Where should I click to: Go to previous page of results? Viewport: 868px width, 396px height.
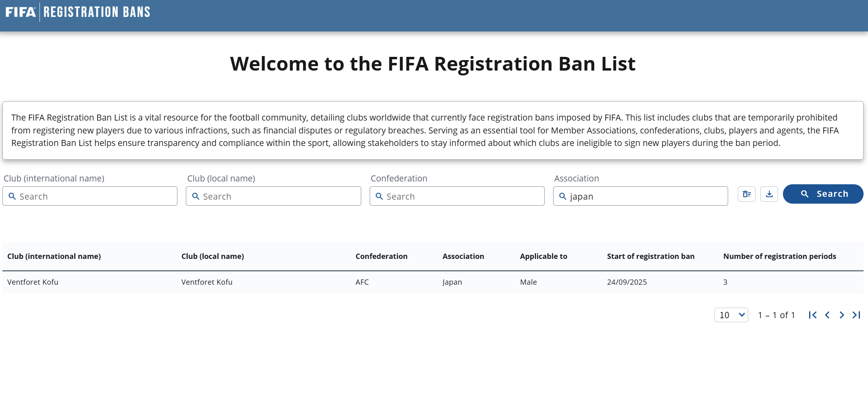pos(827,315)
